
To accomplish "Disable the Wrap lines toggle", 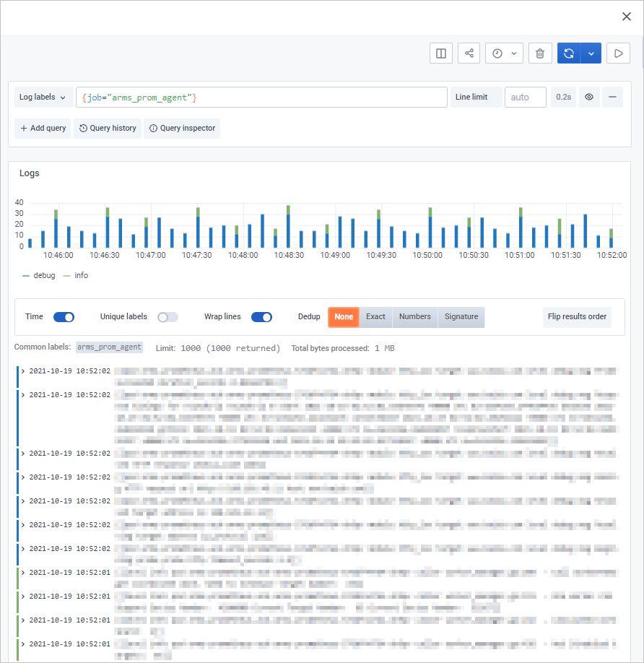I will click(261, 316).
